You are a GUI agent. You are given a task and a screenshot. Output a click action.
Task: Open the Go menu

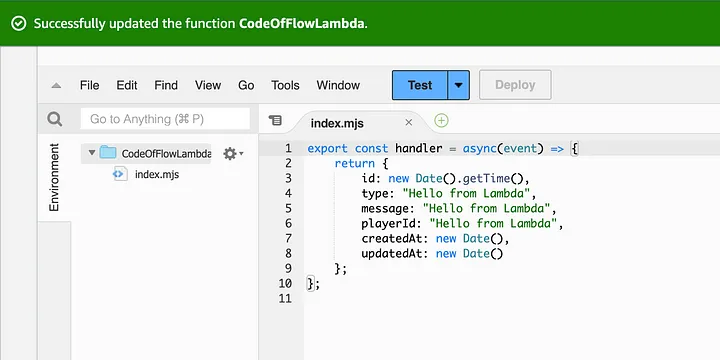[x=246, y=85]
